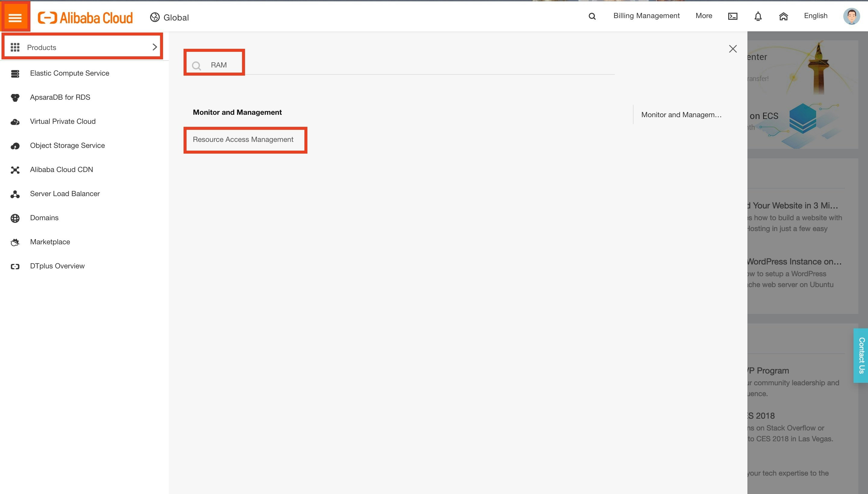Open ApsaraDB for RDS
The image size is (868, 494).
(x=60, y=97)
